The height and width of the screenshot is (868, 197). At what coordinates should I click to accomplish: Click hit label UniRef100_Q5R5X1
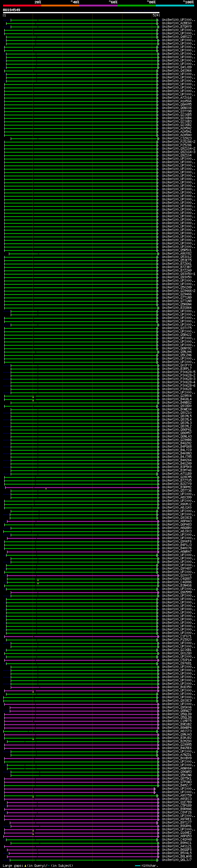(177, 250)
